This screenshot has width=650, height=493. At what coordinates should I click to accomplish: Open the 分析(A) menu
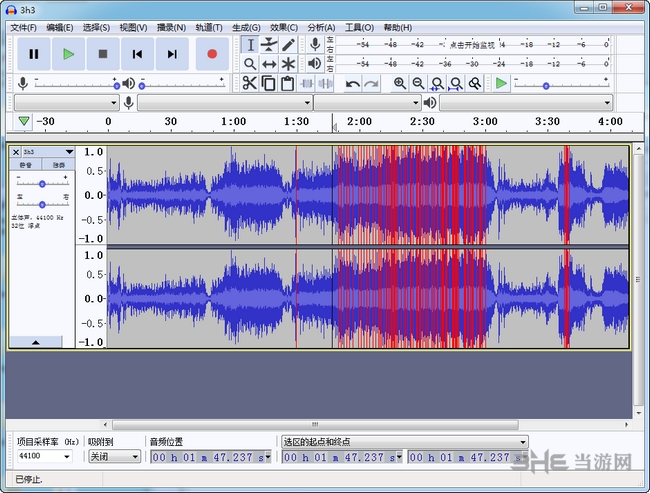coord(321,28)
